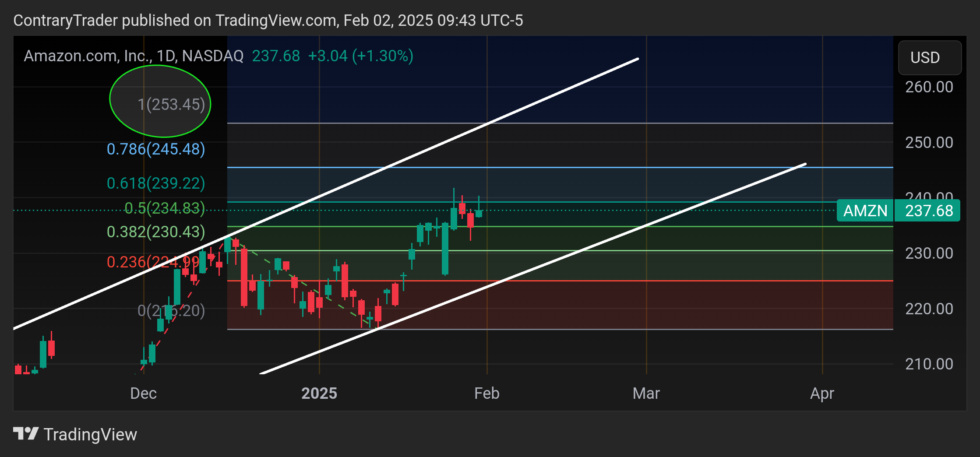Click the Amazon.com, Inc. symbol title
This screenshot has height=457, width=980.
click(134, 56)
